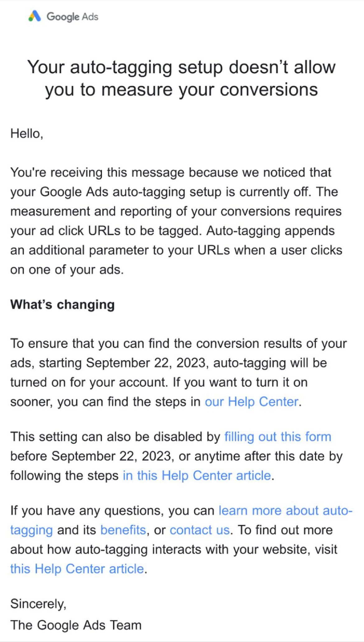364x642 pixels.
Task: Click the 'contact us' link
Action: [x=200, y=530]
